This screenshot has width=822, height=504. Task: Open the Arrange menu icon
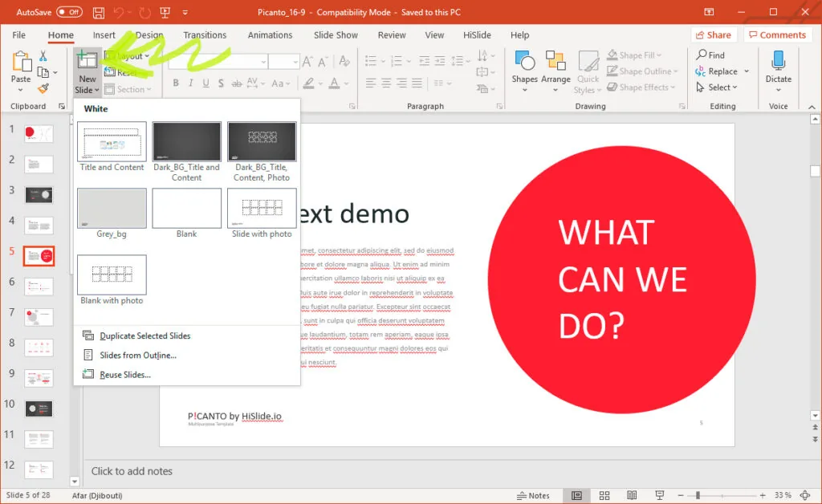tap(555, 61)
